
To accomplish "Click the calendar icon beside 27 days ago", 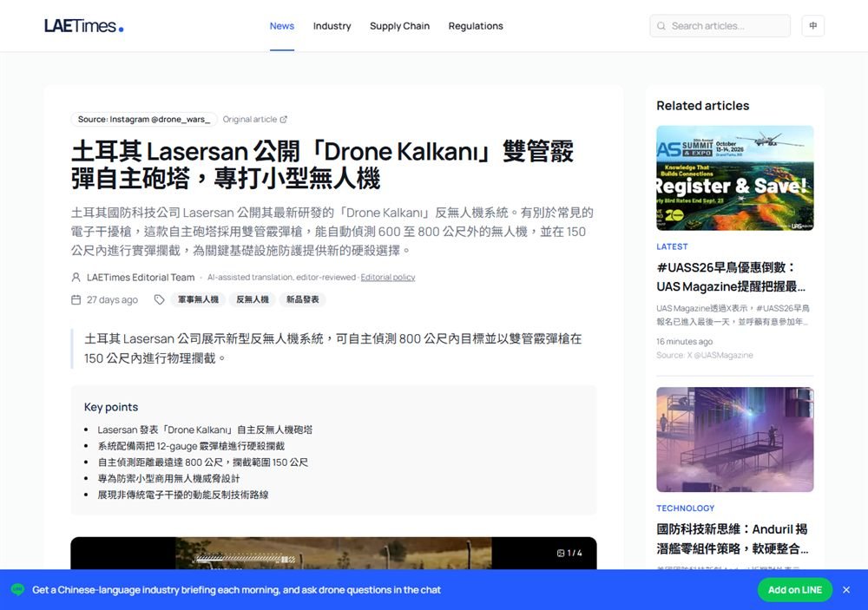I will coord(76,300).
